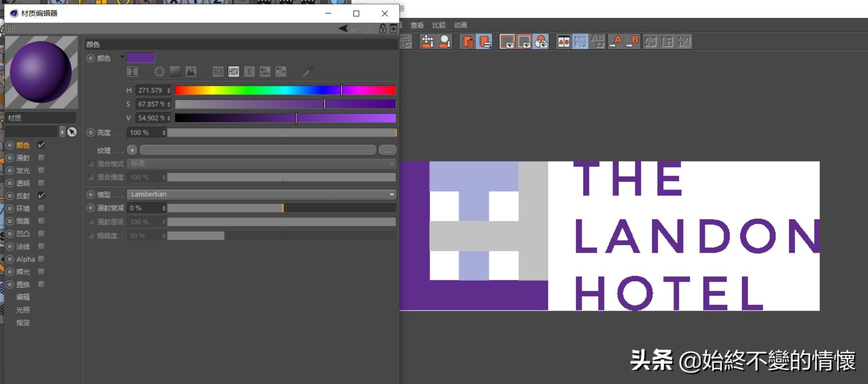
Task: Click the 亮度 100% stepper arrows
Action: [164, 133]
